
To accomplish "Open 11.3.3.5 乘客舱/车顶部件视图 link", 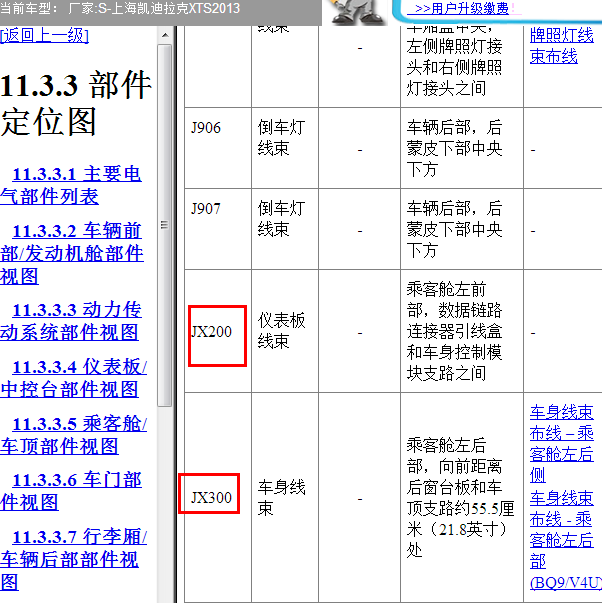I will click(x=73, y=435).
